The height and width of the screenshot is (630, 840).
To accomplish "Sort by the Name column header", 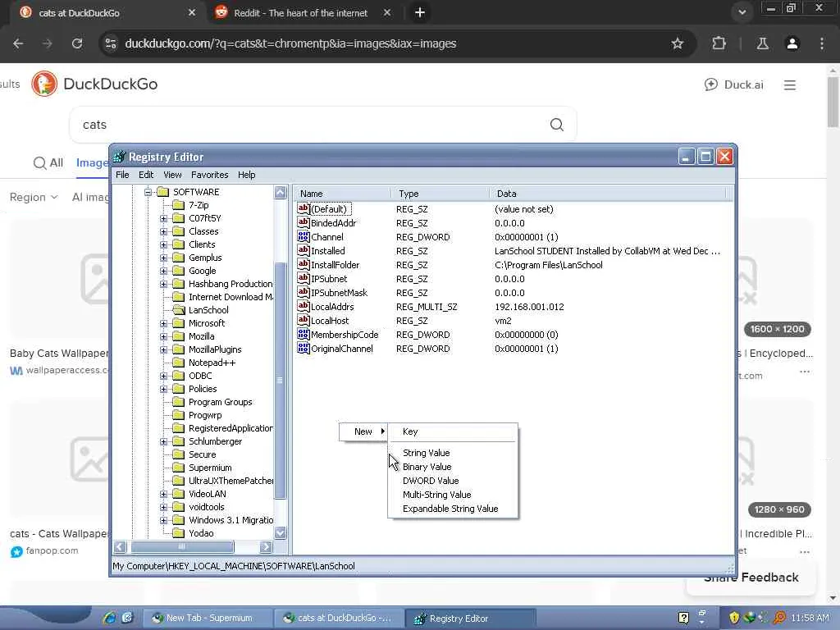I will [342, 194].
